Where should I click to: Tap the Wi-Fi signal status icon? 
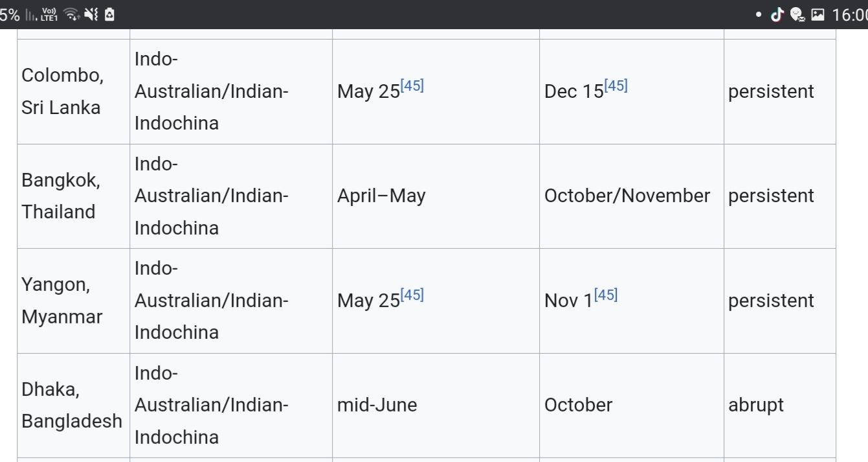coord(72,14)
